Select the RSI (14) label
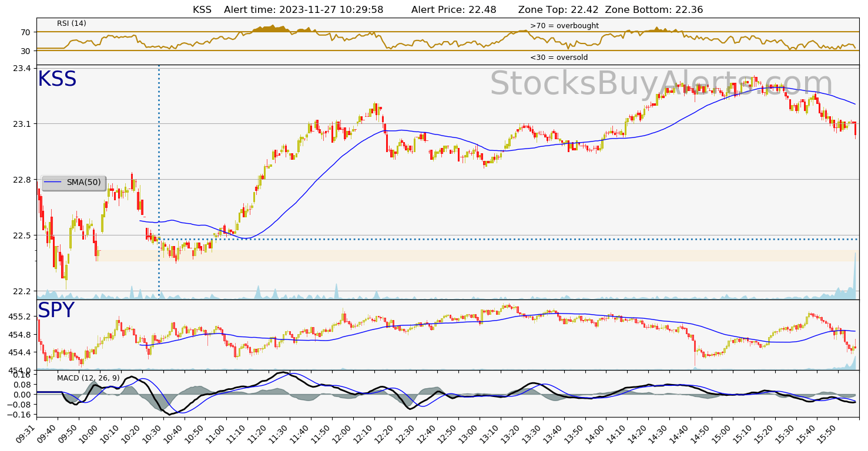Viewport: 868px width, 451px height. point(72,23)
